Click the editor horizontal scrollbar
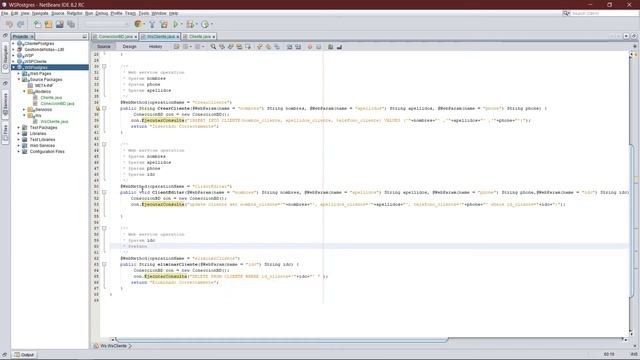Image resolution: width=640 pixels, height=360 pixels. [x=282, y=340]
